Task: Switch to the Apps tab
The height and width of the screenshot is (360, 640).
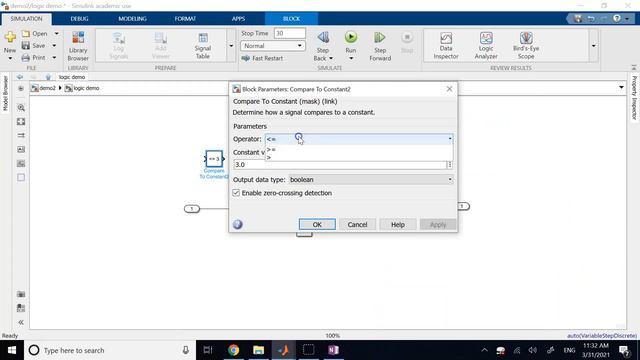Action: pos(238,19)
